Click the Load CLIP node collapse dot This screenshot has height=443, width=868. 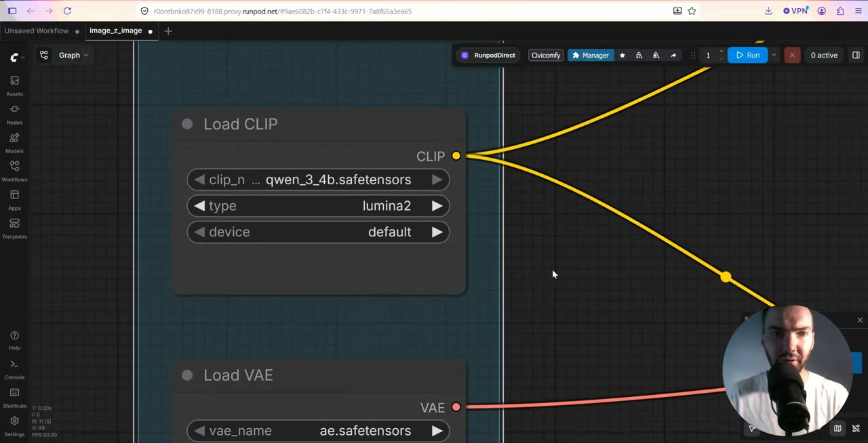coord(187,124)
